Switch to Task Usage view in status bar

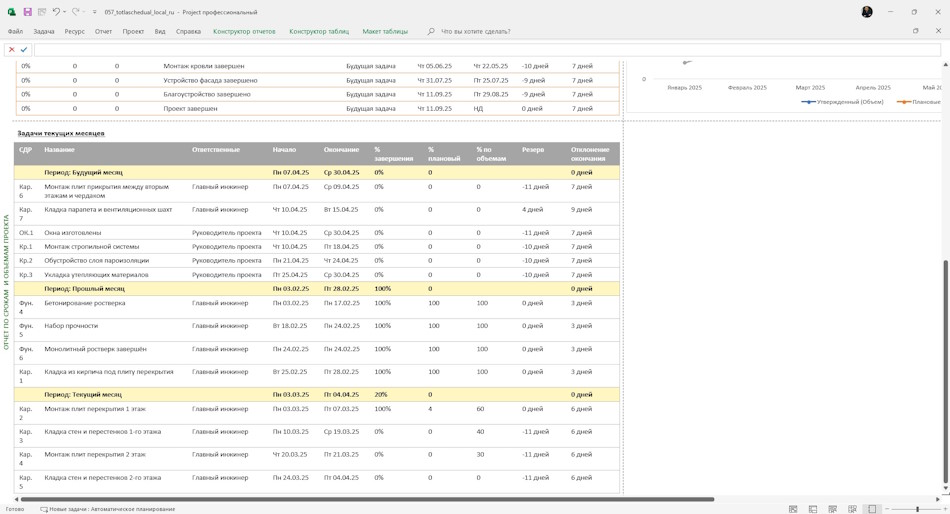813,509
